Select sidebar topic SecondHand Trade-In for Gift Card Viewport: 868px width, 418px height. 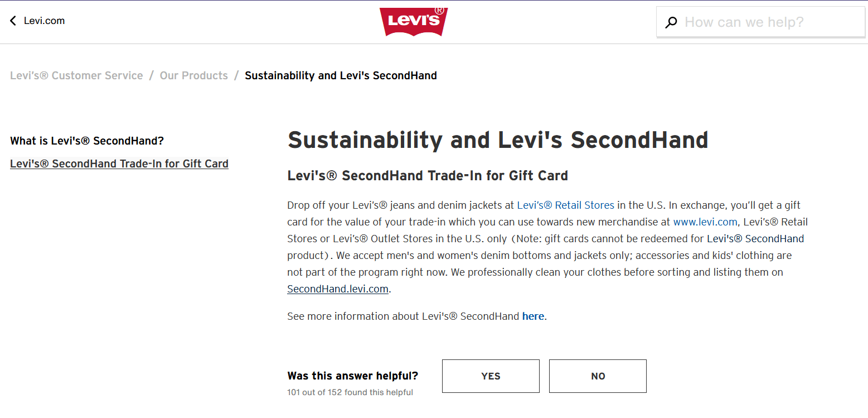tap(119, 164)
